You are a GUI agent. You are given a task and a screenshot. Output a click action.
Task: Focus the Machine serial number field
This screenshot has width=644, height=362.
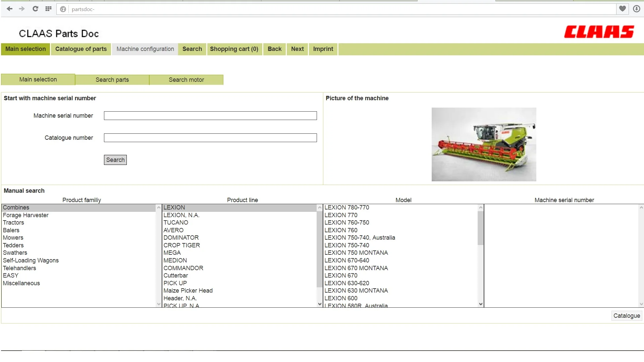tap(210, 116)
